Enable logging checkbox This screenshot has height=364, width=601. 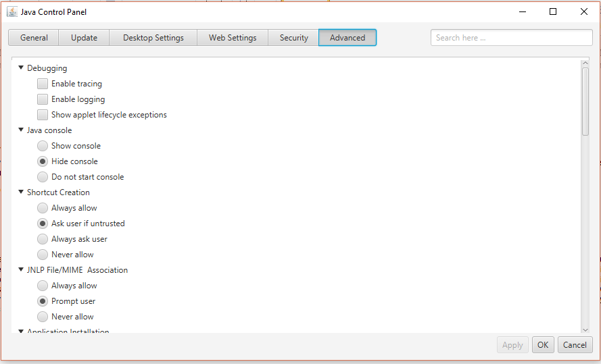[43, 99]
